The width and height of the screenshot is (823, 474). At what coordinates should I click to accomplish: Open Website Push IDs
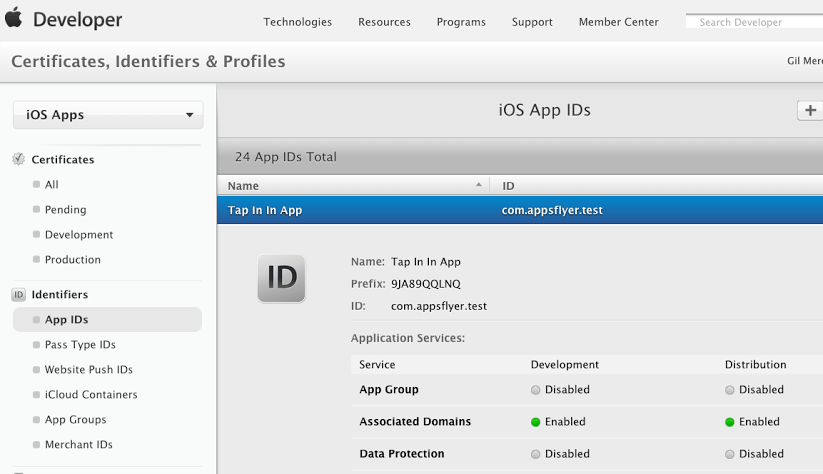click(89, 370)
